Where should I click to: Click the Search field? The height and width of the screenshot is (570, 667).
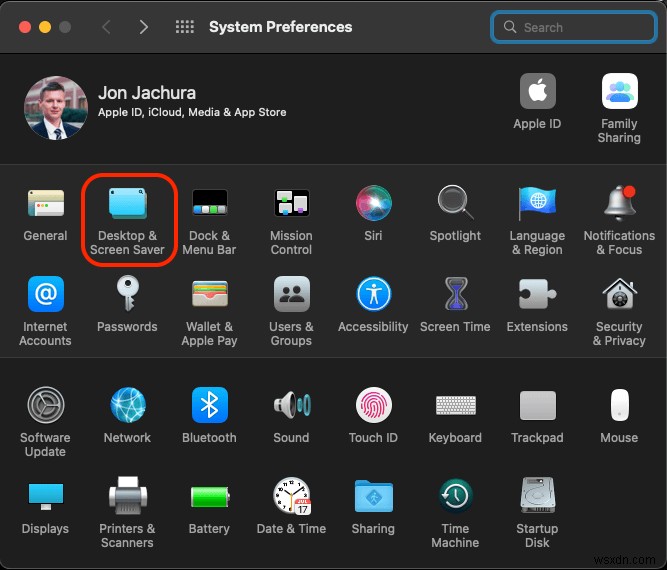[x=574, y=27]
